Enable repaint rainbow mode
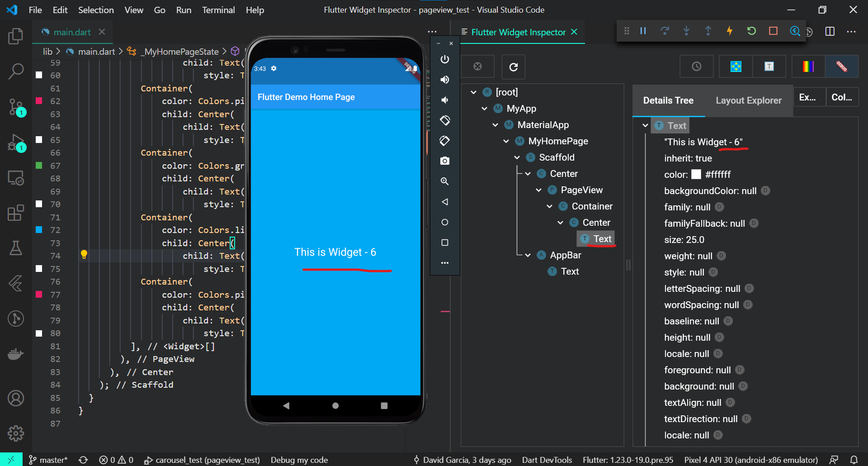 click(807, 67)
